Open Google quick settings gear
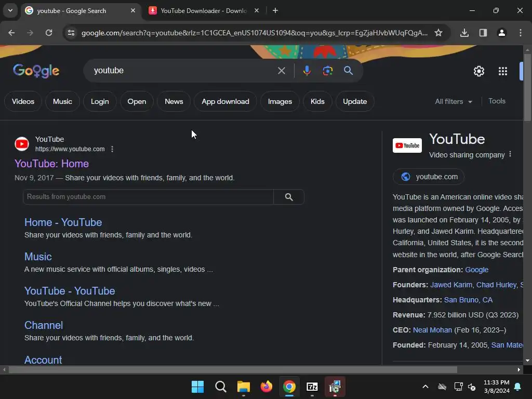Viewport: 532px width, 399px height. click(478, 71)
